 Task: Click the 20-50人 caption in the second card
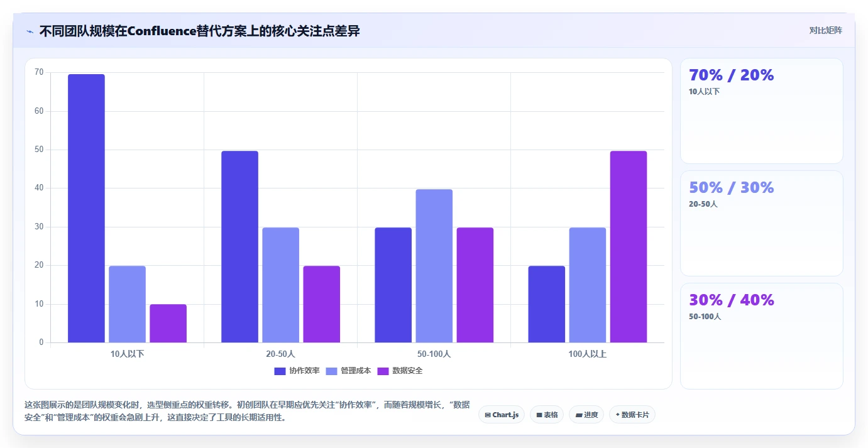(703, 204)
